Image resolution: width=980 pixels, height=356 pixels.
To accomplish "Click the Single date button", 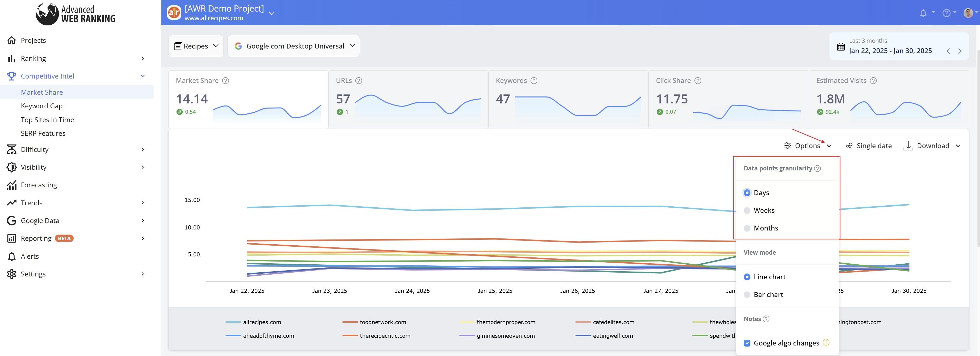I will 869,146.
